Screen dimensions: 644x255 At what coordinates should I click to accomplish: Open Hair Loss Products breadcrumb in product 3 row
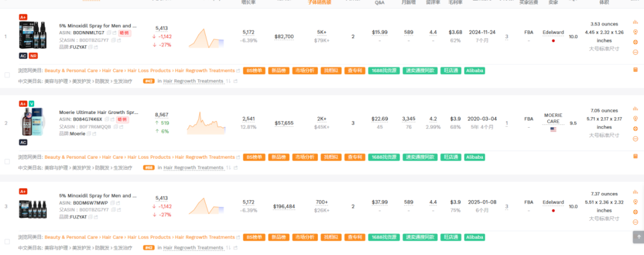click(x=149, y=237)
